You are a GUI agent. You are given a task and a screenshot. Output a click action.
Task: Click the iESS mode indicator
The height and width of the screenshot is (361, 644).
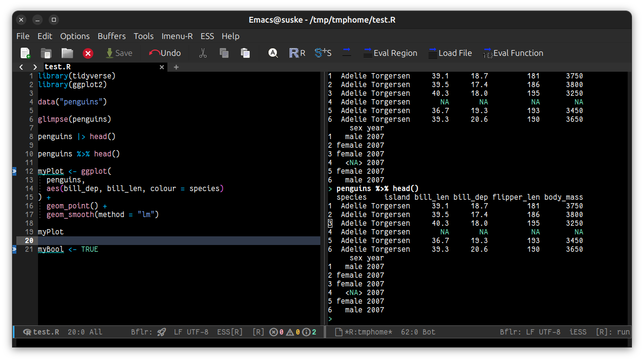(578, 332)
